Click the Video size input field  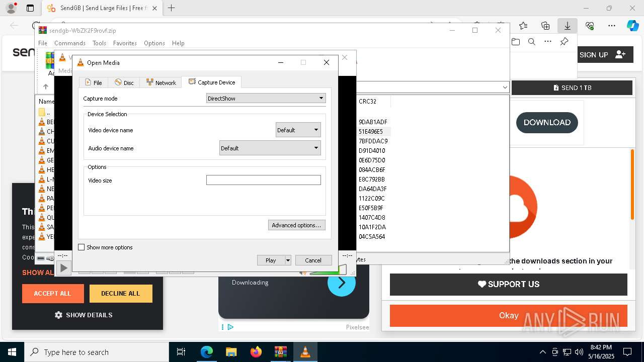[263, 180]
